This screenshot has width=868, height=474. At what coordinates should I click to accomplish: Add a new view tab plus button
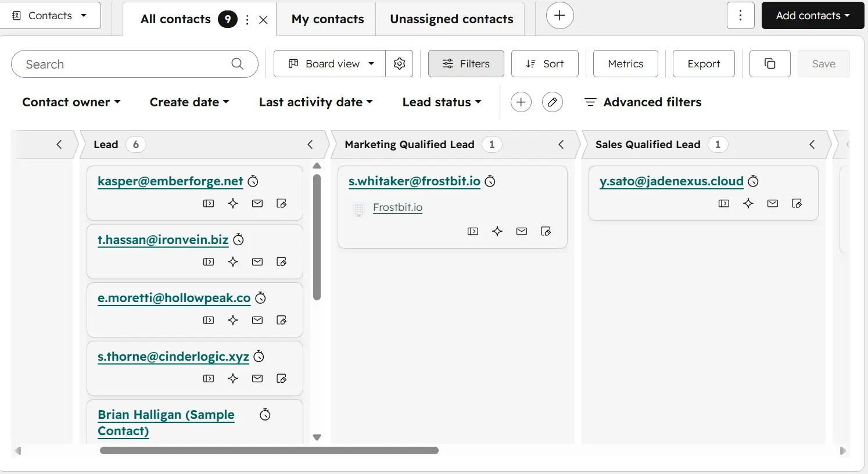[560, 16]
